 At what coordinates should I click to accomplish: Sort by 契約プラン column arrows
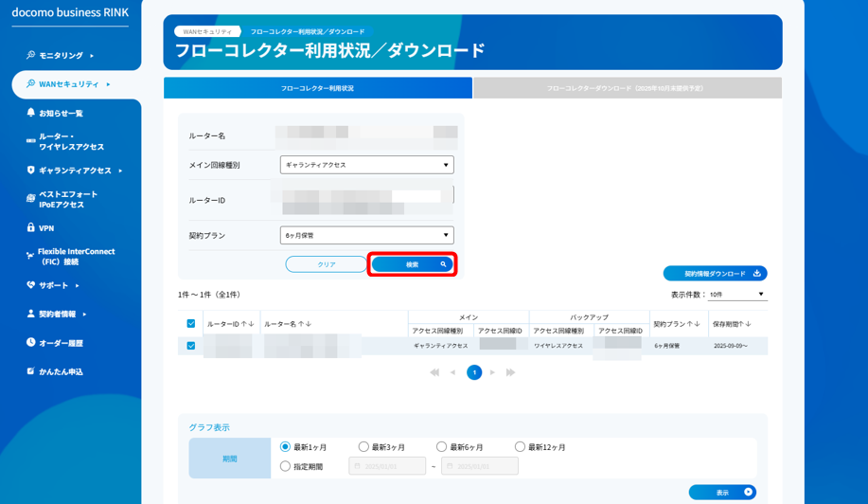tap(694, 323)
